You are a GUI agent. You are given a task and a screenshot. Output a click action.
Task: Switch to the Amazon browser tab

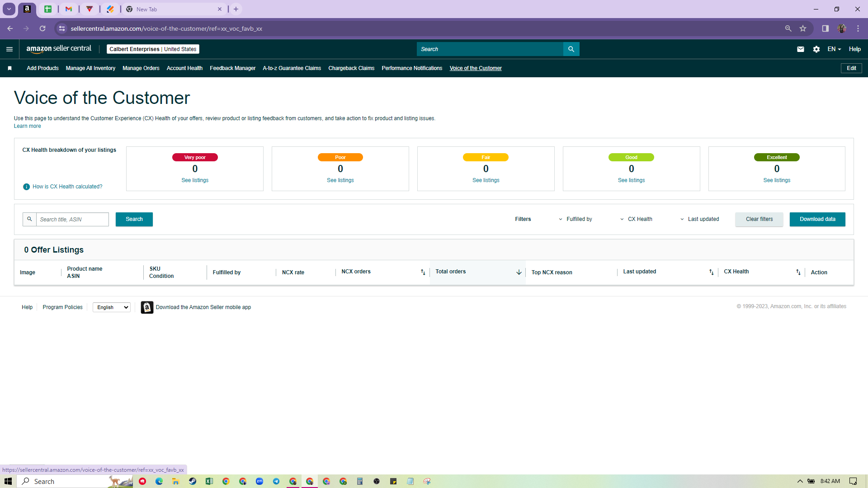[x=27, y=9]
